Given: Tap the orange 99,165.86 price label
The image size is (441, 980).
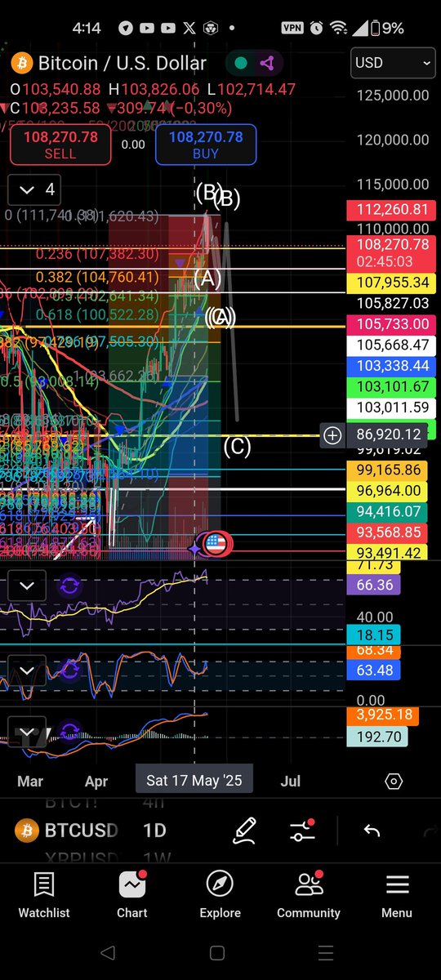Looking at the screenshot, I should [388, 470].
